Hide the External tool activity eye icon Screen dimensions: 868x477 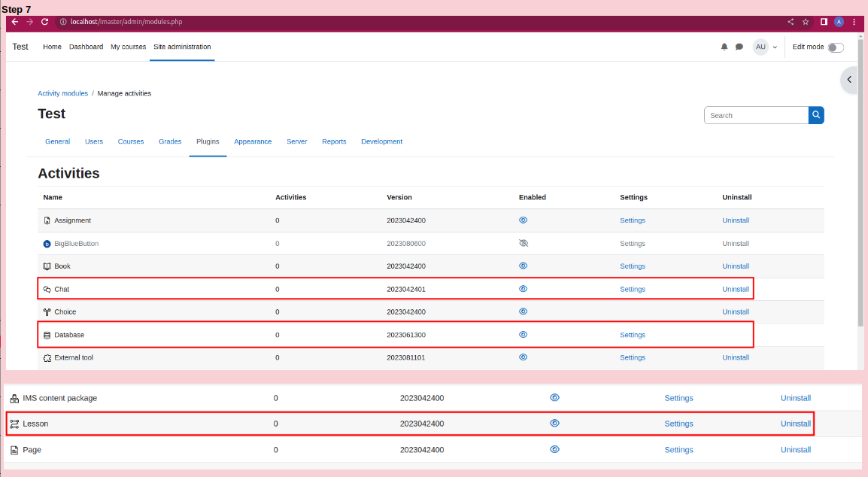[523, 357]
